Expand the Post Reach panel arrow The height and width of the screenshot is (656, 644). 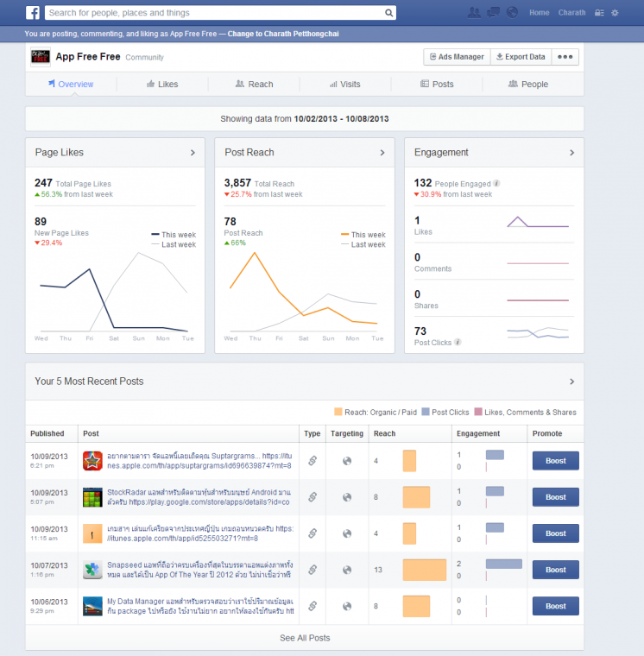click(382, 153)
